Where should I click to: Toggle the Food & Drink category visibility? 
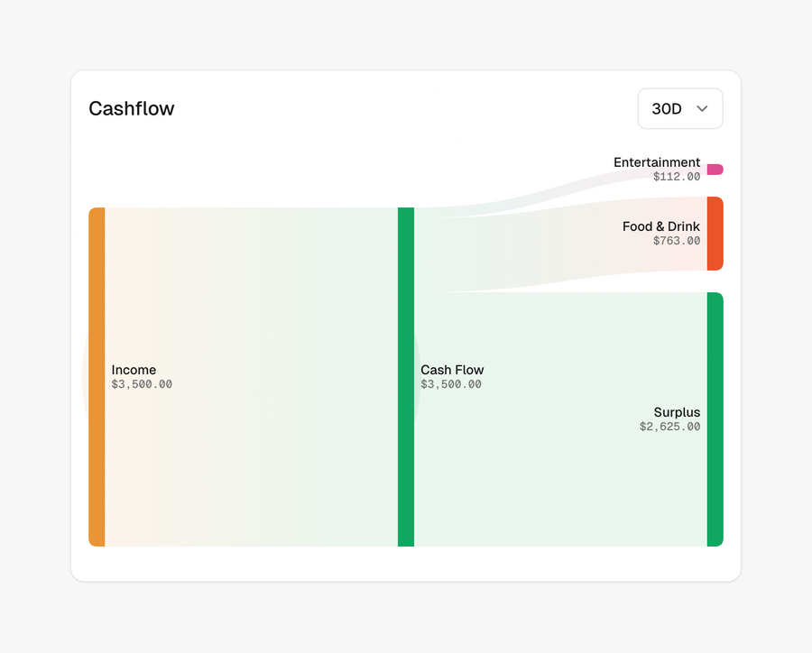click(x=717, y=234)
